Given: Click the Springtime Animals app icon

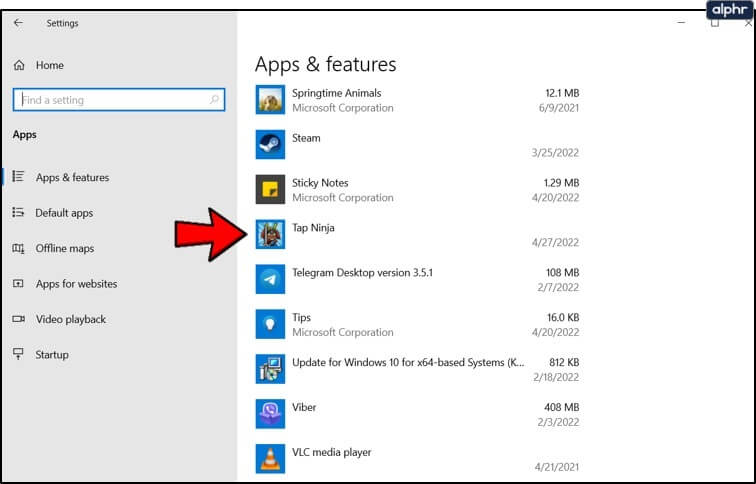Looking at the screenshot, I should (x=270, y=100).
